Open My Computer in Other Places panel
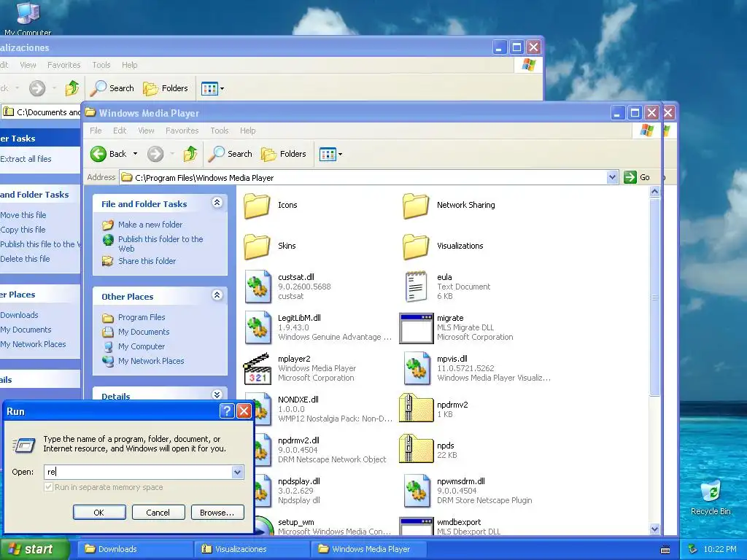 pyautogui.click(x=142, y=346)
